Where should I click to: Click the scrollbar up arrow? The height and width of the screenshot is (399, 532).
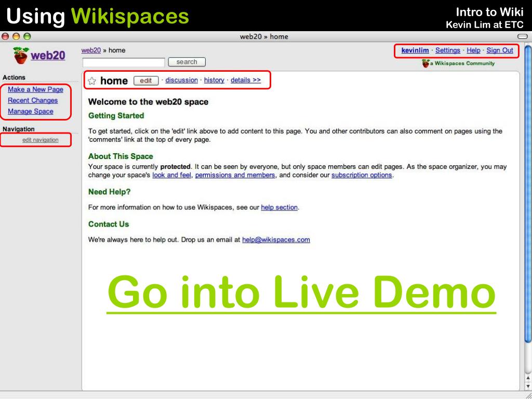tap(528, 377)
